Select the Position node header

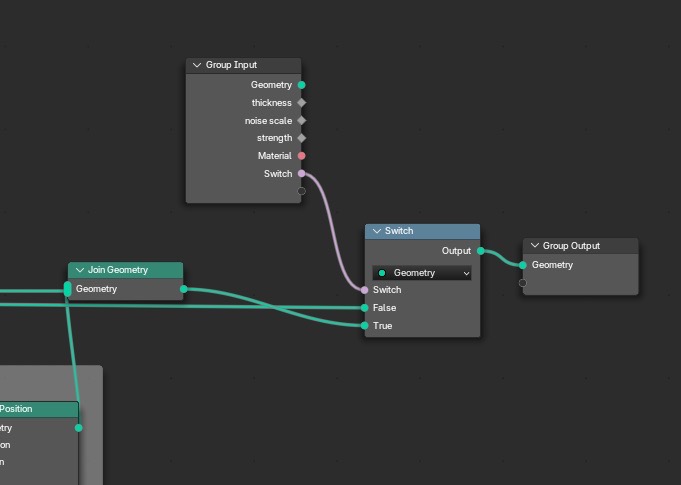pyautogui.click(x=39, y=409)
